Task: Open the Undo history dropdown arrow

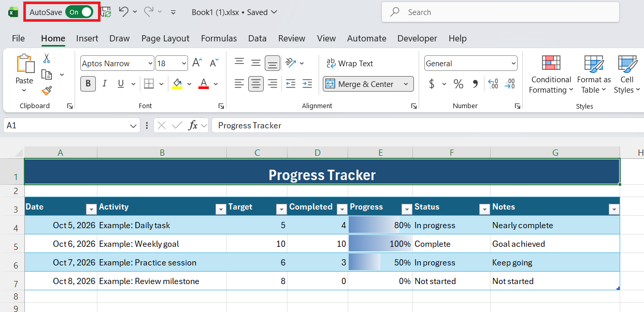Action: 135,12
